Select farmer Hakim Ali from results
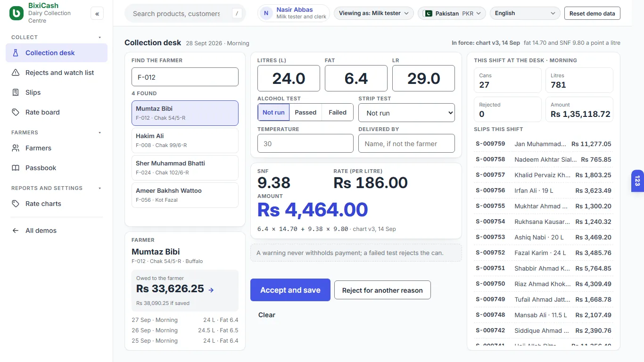Image resolution: width=644 pixels, height=362 pixels. point(185,140)
